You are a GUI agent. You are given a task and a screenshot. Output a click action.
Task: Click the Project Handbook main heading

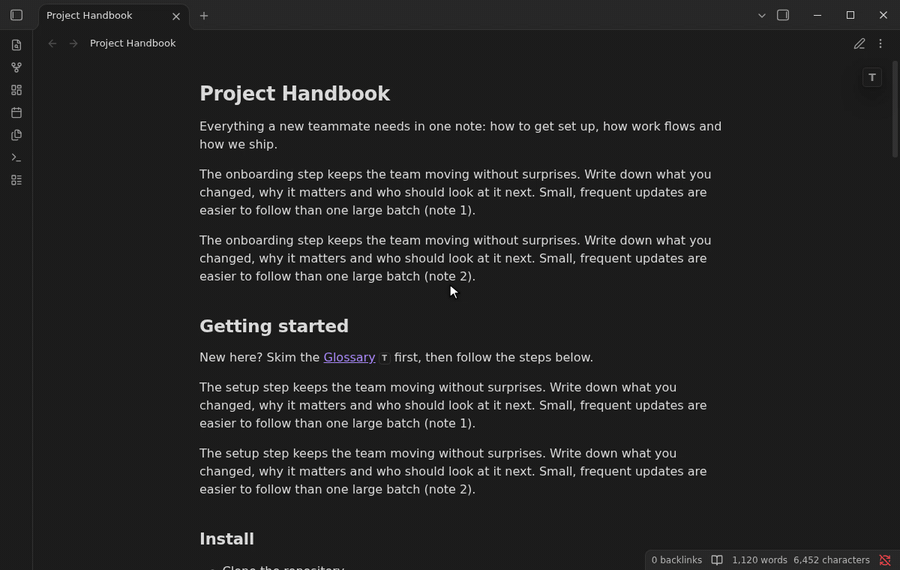(294, 94)
